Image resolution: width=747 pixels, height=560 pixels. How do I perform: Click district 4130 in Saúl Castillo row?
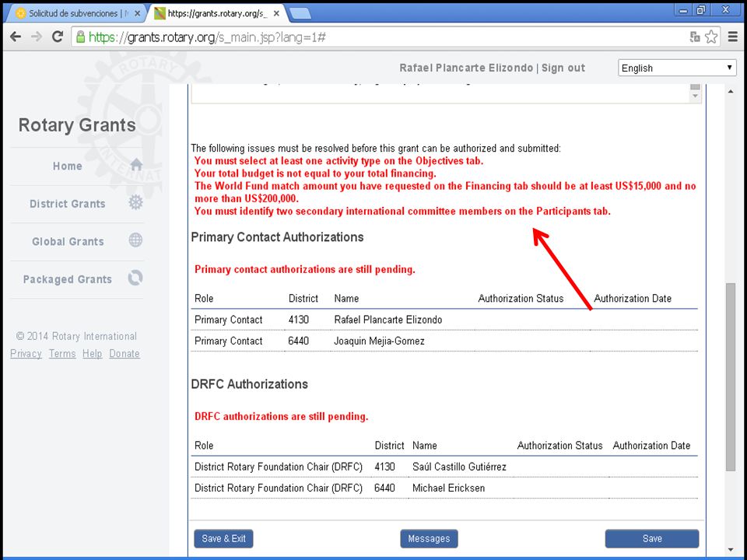point(384,467)
